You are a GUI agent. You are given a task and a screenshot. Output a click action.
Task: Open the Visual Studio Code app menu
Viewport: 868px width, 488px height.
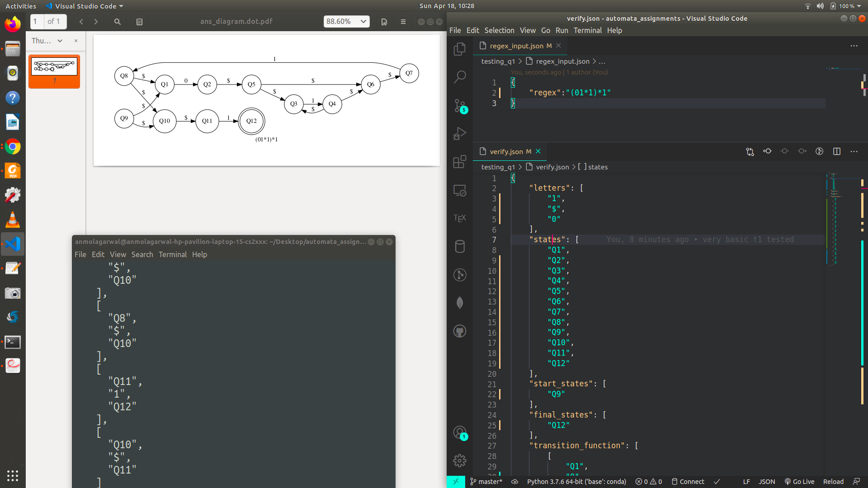click(85, 6)
